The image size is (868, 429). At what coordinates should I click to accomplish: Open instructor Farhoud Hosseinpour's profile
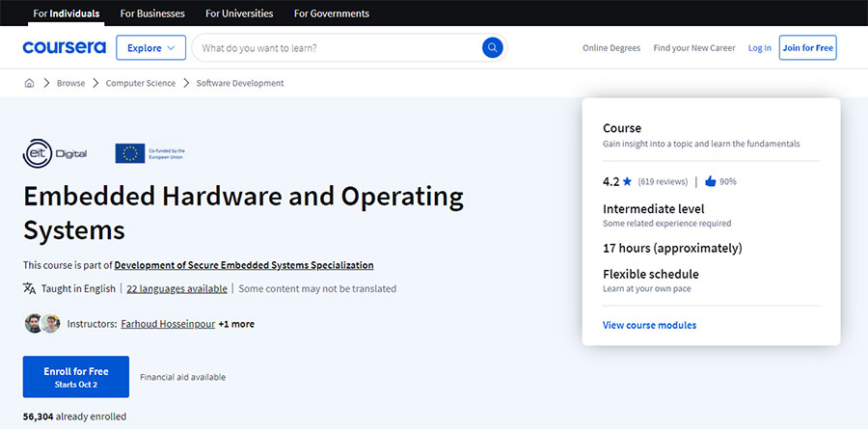click(168, 324)
